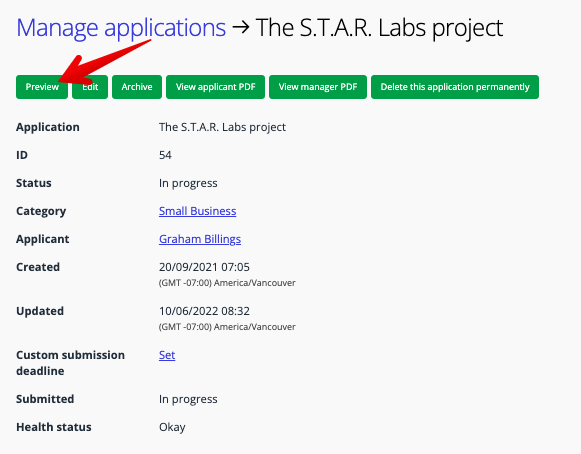
Task: Click the Preview button
Action: 42,87
